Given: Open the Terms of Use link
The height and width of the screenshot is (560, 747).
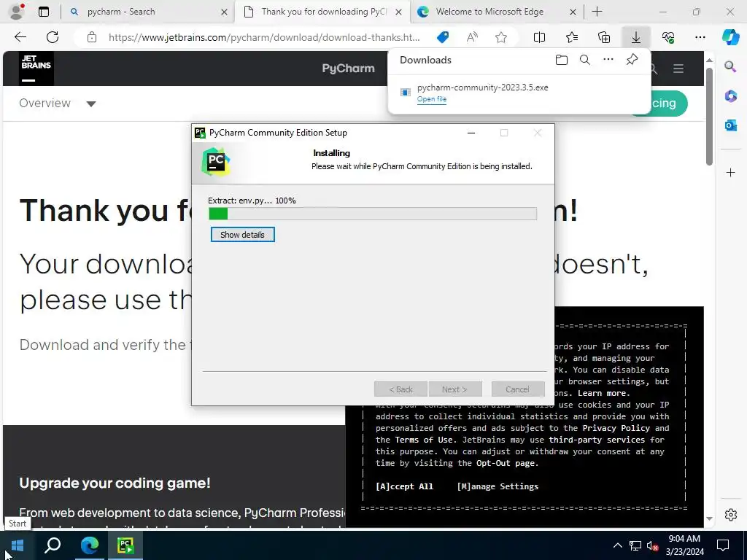Looking at the screenshot, I should coord(424,440).
